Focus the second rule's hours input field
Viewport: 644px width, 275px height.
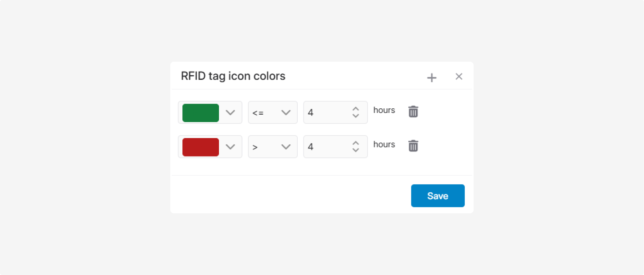pyautogui.click(x=335, y=146)
